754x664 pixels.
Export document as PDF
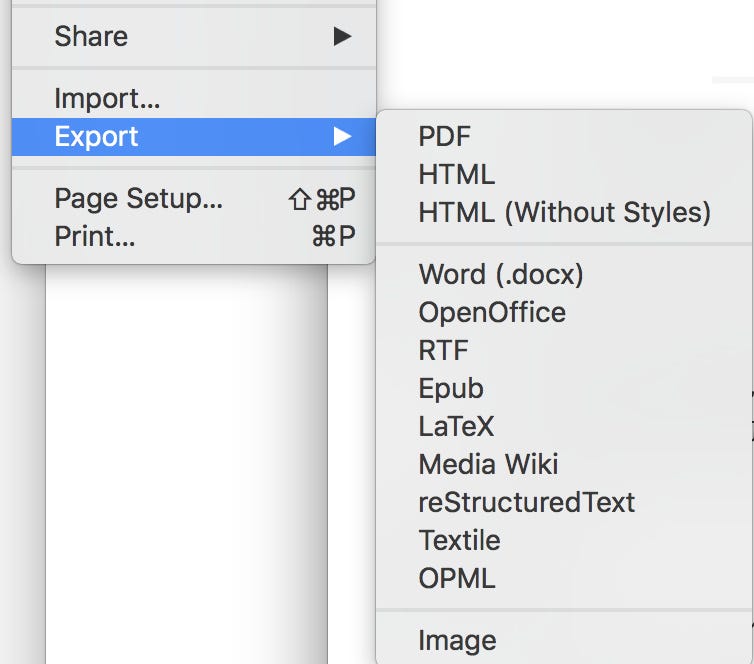pyautogui.click(x=564, y=137)
